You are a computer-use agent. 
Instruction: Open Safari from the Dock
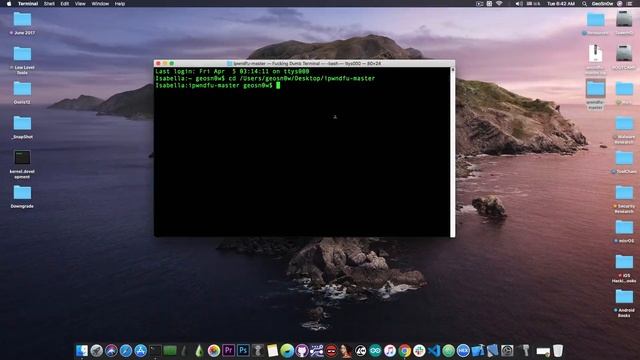126,351
